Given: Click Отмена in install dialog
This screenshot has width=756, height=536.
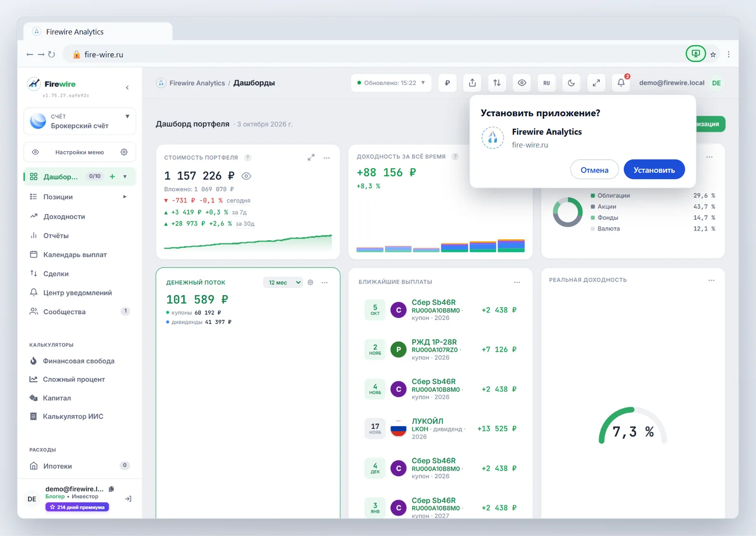Looking at the screenshot, I should coord(594,170).
